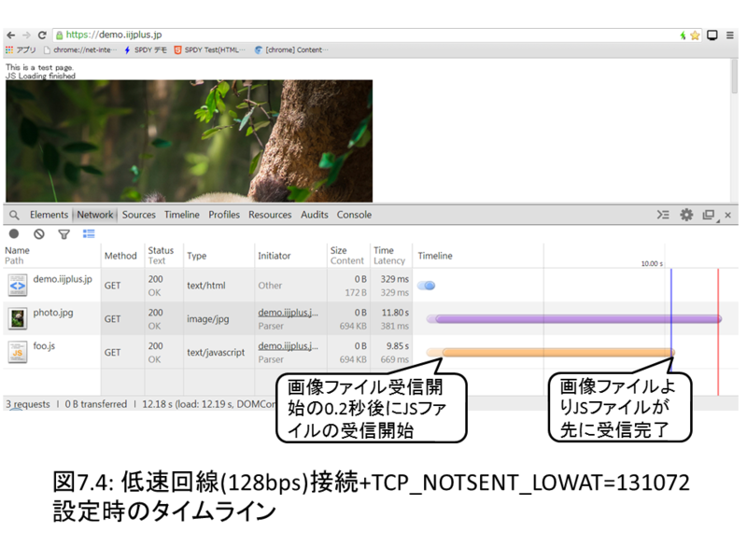Viewport: 747px width, 560px height.
Task: Select the photo.jpg request row
Action: click(371, 318)
